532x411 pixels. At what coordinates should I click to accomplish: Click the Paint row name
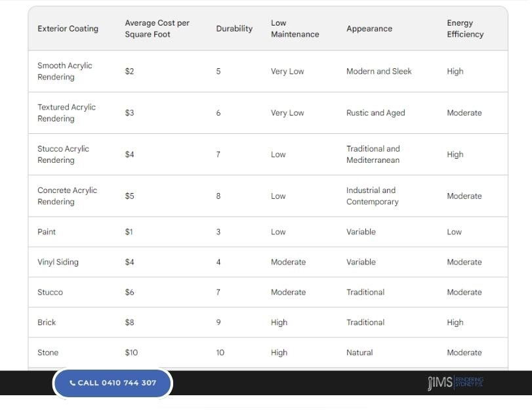point(47,232)
